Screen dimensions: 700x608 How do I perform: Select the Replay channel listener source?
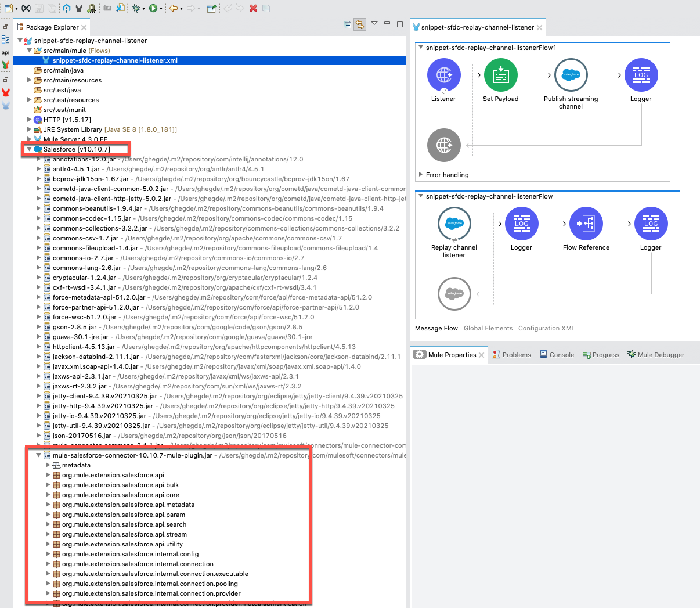(454, 224)
